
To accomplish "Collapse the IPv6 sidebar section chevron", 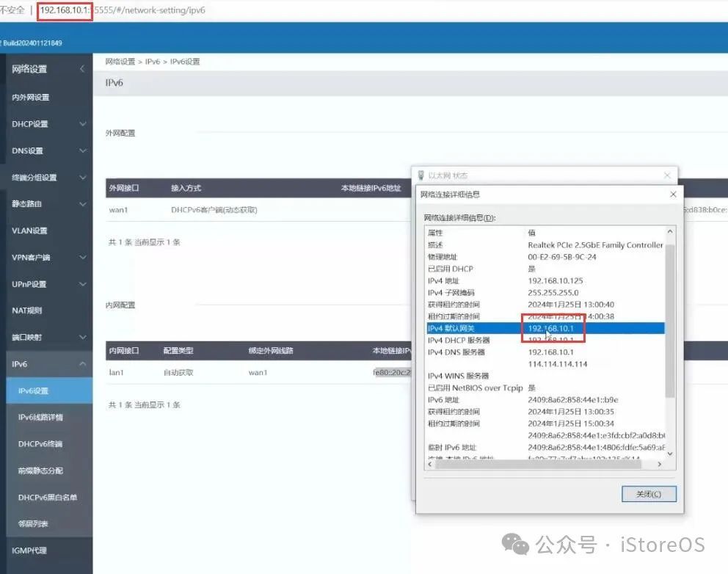I will pos(83,363).
